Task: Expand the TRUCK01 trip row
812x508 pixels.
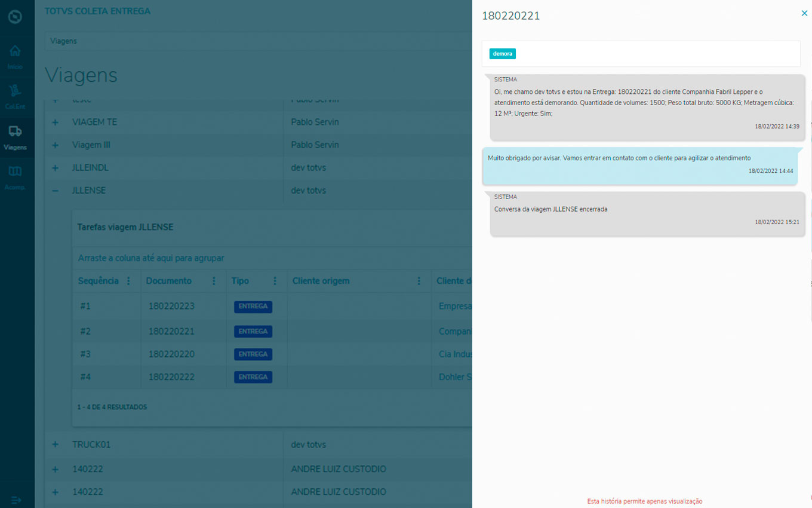Action: pos(55,445)
